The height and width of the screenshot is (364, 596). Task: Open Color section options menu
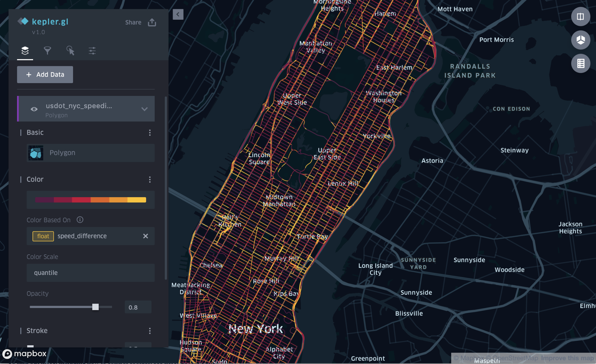pos(150,180)
